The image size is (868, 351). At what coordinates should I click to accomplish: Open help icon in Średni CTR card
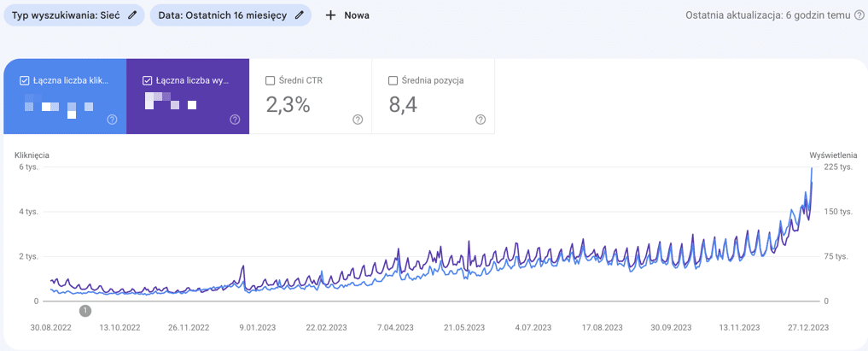(x=358, y=120)
